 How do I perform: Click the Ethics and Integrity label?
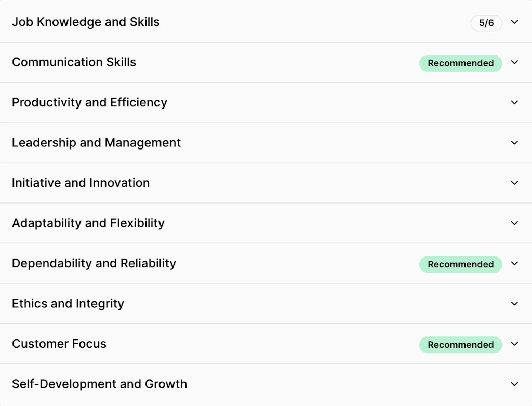(68, 304)
